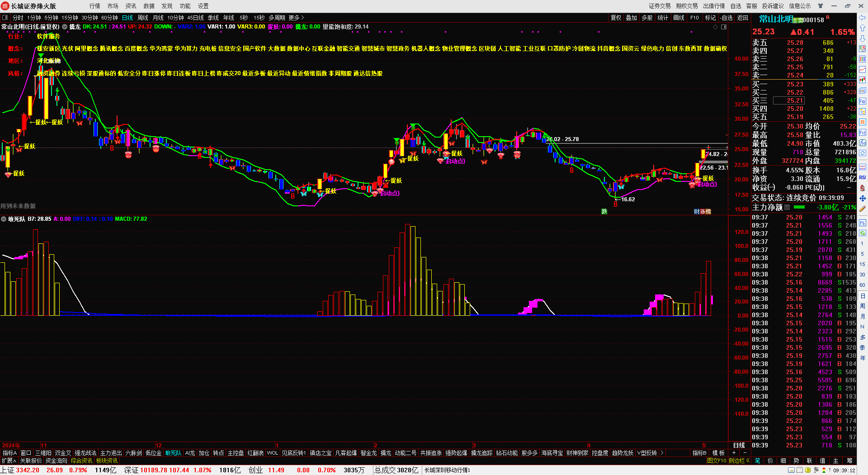Click the up arrow icon in right sidebar
Image resolution: width=868 pixels, height=475 pixels.
pos(863,28)
